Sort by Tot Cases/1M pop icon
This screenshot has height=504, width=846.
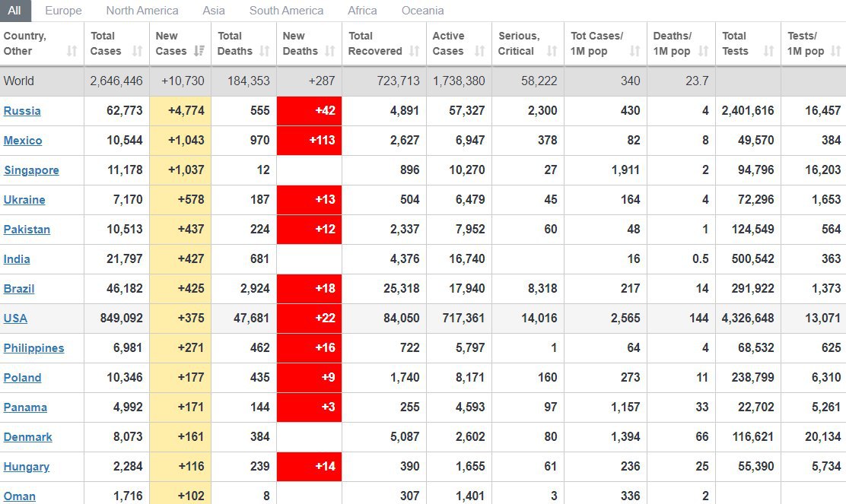635,51
